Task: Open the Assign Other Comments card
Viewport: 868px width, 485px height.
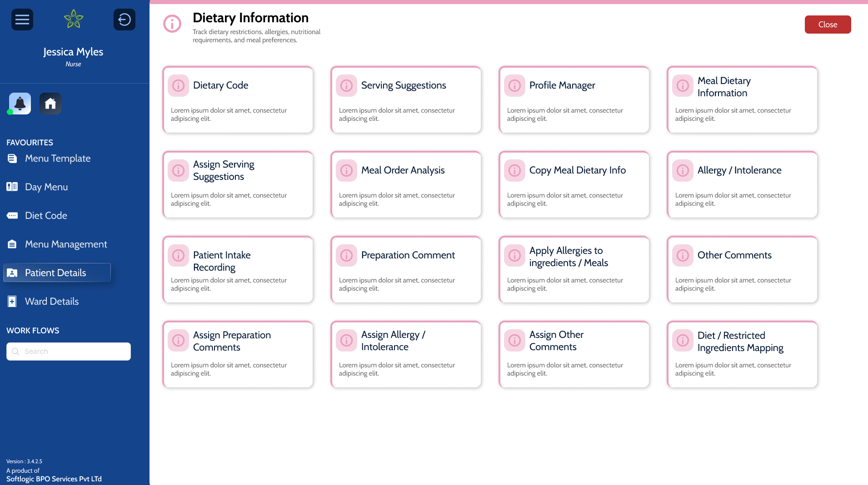Action: (x=574, y=355)
